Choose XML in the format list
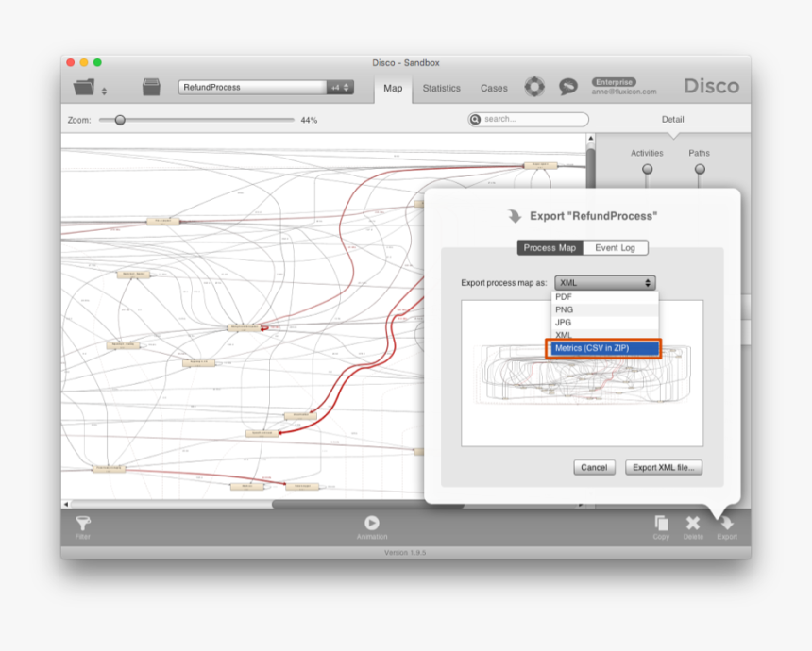 coord(605,334)
